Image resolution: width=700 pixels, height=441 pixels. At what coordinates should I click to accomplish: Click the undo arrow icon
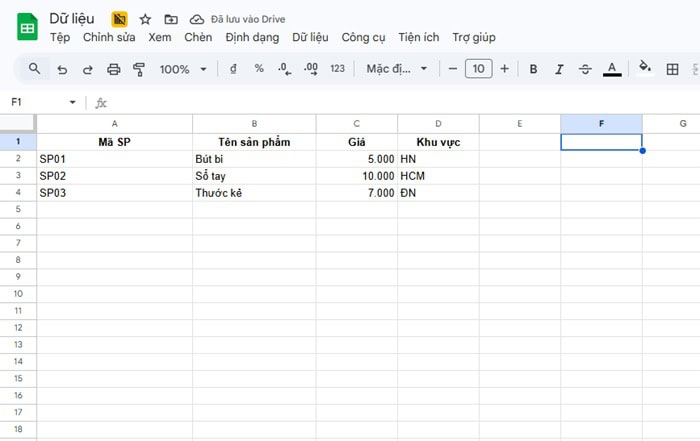[x=63, y=69]
